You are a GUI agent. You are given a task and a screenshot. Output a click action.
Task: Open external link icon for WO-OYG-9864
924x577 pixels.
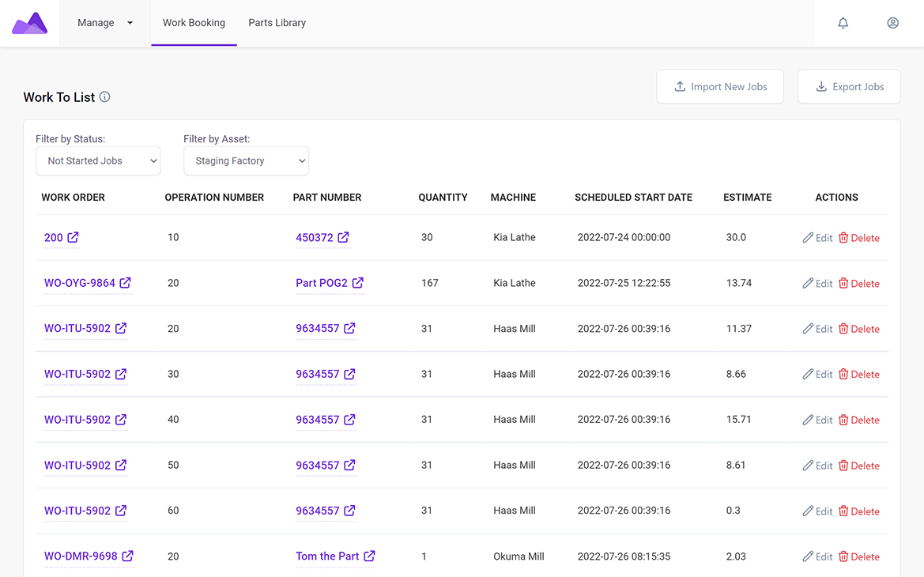click(x=125, y=283)
